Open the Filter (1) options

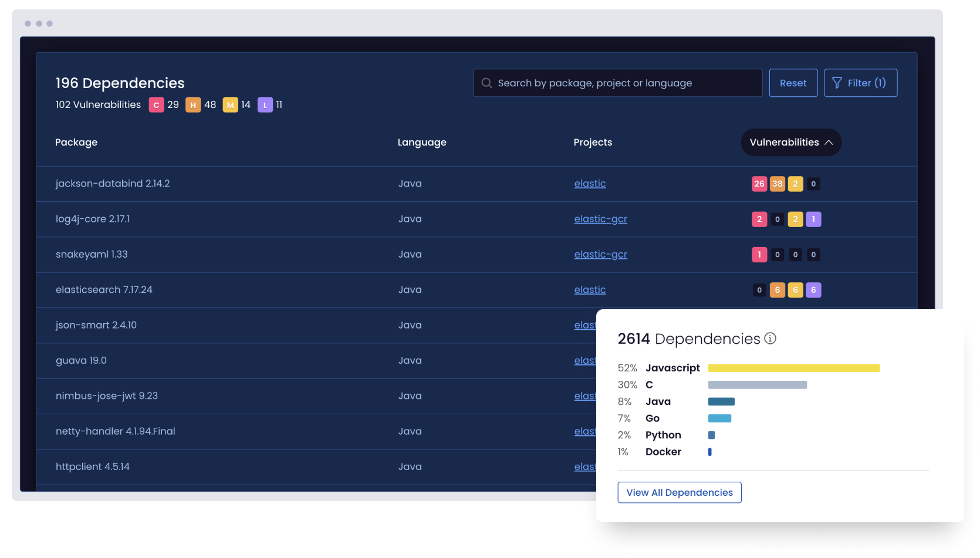tap(860, 83)
